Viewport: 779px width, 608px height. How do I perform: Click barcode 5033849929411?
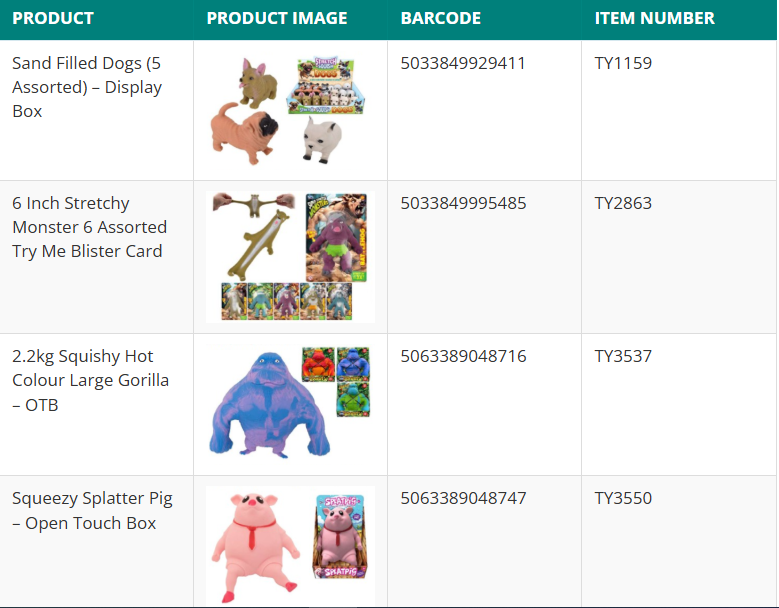coord(463,63)
